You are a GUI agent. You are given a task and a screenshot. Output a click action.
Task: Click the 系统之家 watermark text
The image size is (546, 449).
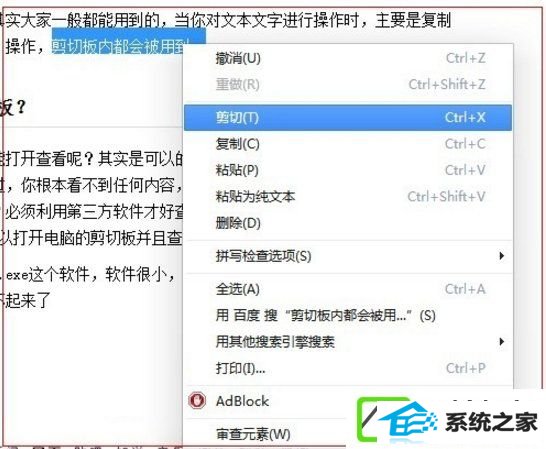[491, 422]
